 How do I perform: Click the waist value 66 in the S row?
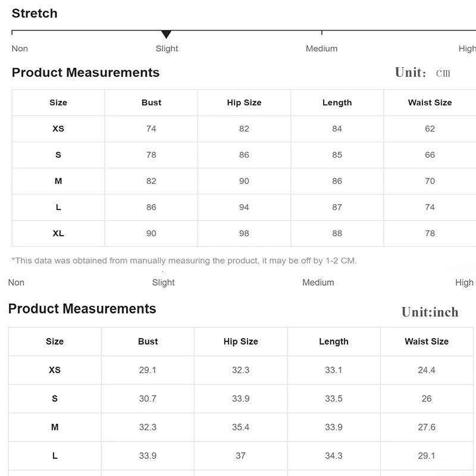(430, 155)
